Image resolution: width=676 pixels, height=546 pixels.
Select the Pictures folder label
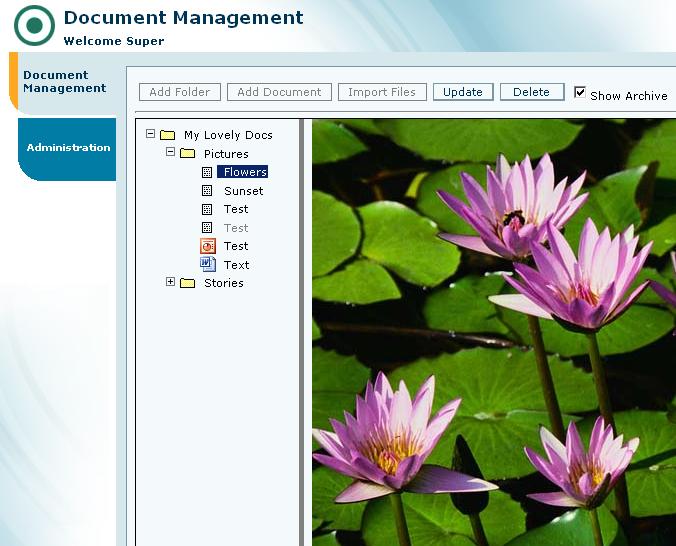click(x=226, y=154)
